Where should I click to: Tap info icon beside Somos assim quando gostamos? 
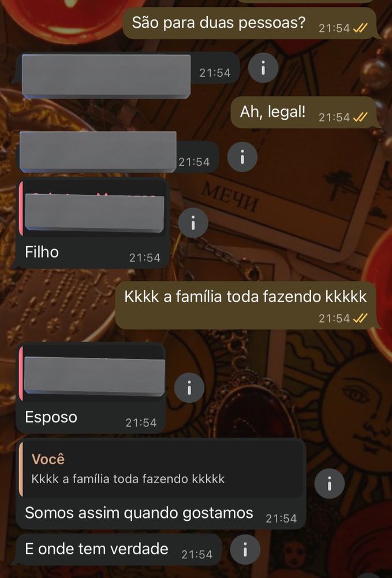[330, 484]
